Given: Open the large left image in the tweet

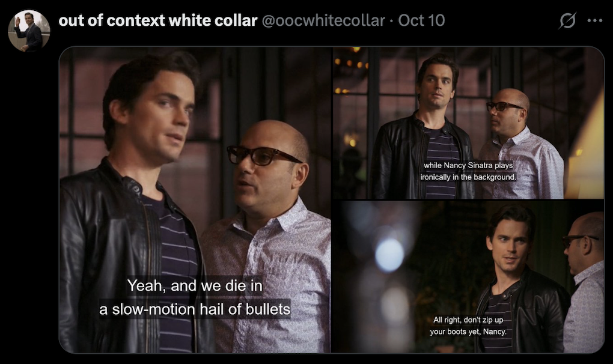Looking at the screenshot, I should [195, 199].
